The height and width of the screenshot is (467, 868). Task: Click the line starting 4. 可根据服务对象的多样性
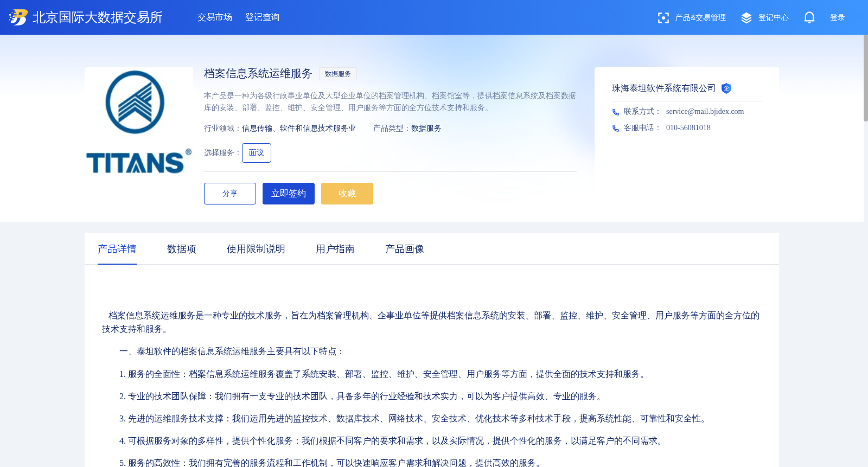click(x=393, y=441)
